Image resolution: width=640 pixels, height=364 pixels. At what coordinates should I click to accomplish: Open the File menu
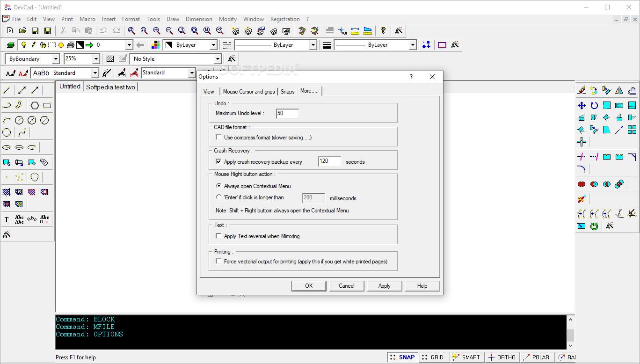click(16, 19)
